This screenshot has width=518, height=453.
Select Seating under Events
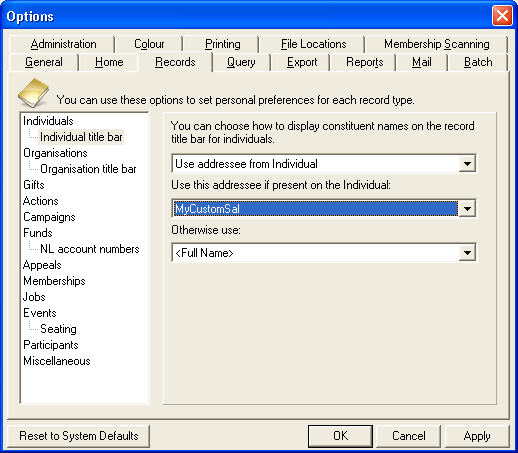(x=58, y=329)
